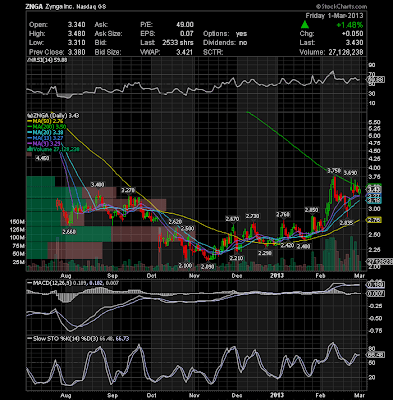Click the 2.670 price annotation
This screenshot has width=393, height=400.
(x=232, y=219)
